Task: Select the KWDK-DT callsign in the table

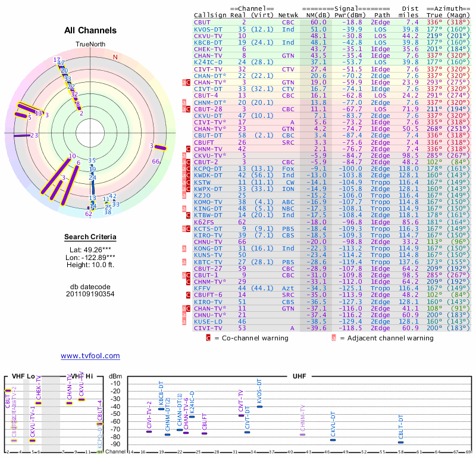Action: click(x=208, y=176)
